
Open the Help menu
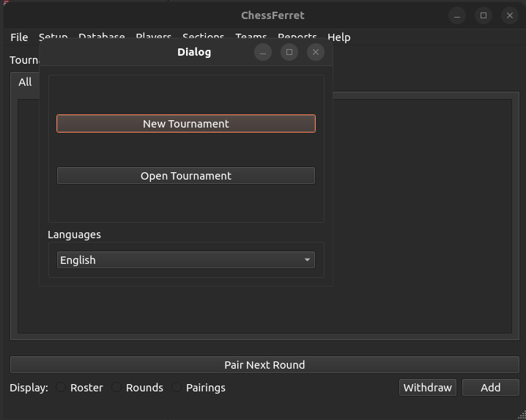pos(338,37)
